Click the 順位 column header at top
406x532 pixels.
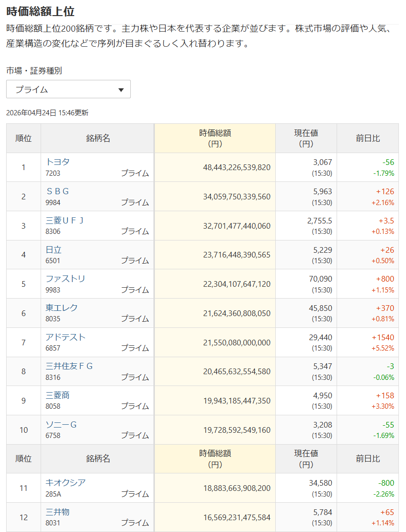click(24, 138)
